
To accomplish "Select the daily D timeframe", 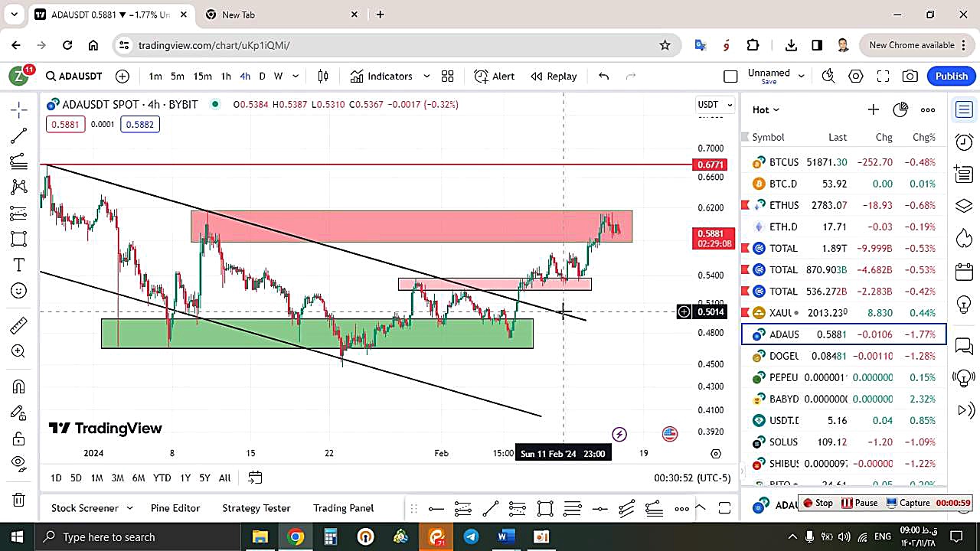I will [x=262, y=76].
